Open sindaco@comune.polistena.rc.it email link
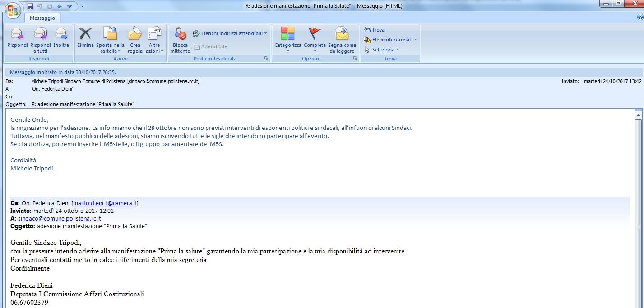 click(59, 218)
